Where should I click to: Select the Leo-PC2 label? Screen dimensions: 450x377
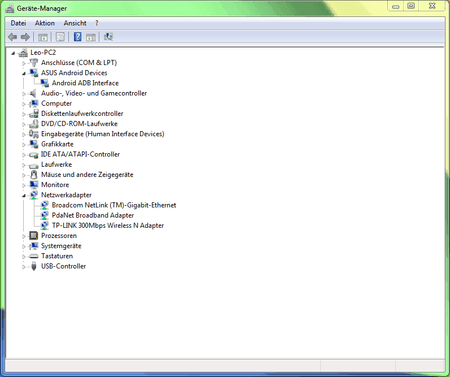point(43,52)
